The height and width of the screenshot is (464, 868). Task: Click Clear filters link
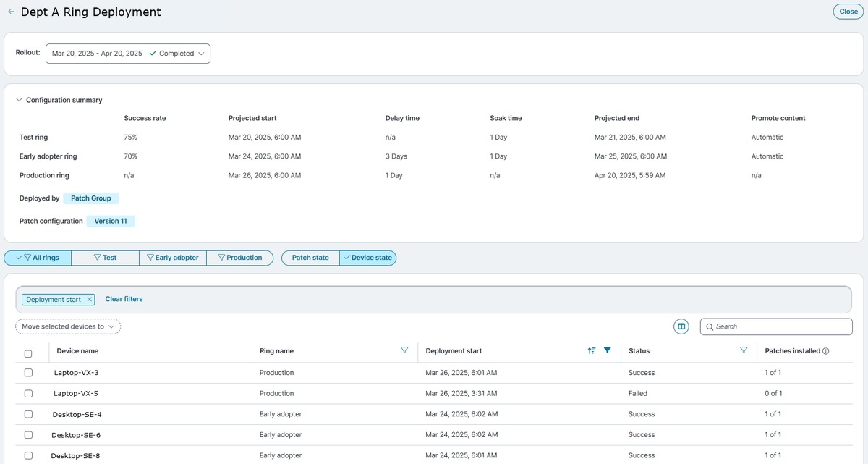coord(124,299)
